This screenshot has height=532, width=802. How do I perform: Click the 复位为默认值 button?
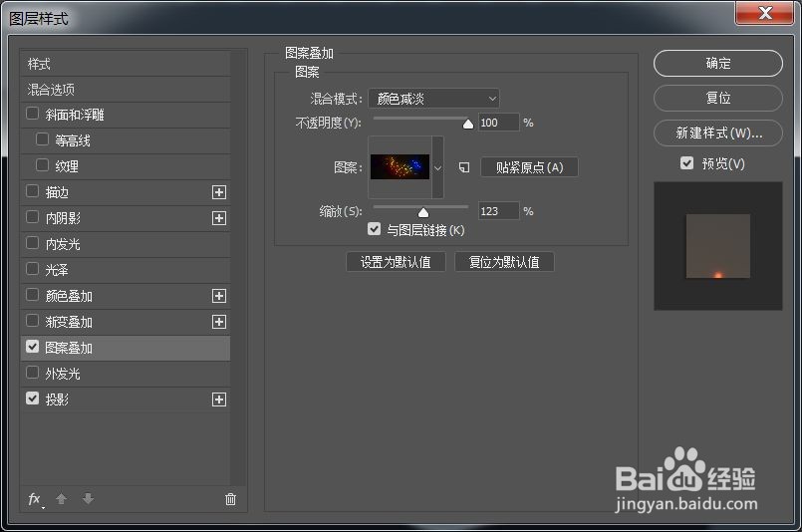coord(504,262)
